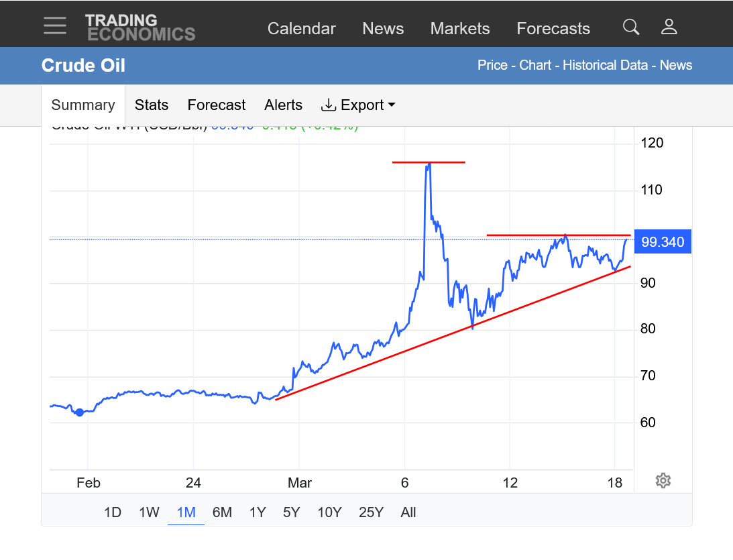This screenshot has width=733, height=560.
Task: Set chart range to 6M
Action: 222,512
